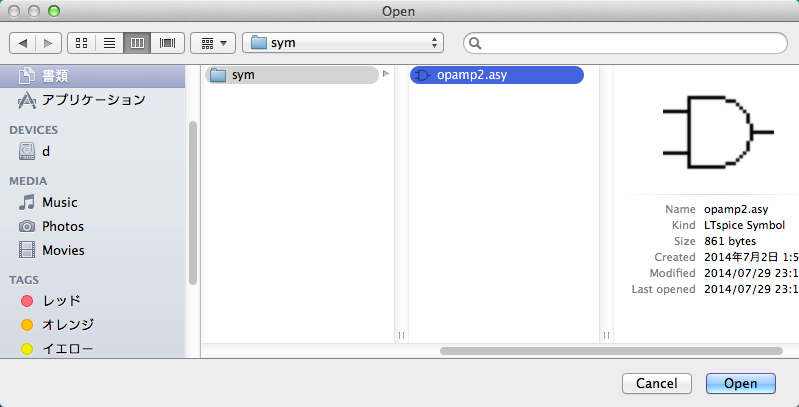Click the film strip icon beside Movies
Viewport: 799px width, 407px height.
[x=27, y=250]
